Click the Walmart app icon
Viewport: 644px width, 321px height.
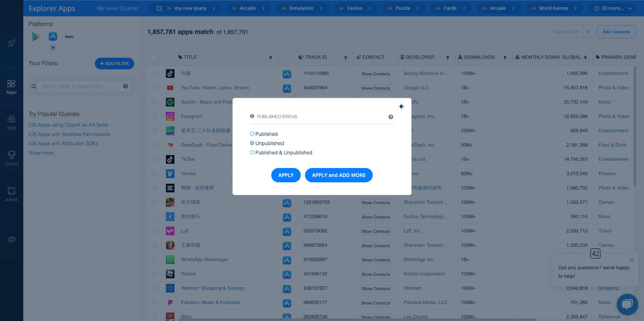coord(170,288)
